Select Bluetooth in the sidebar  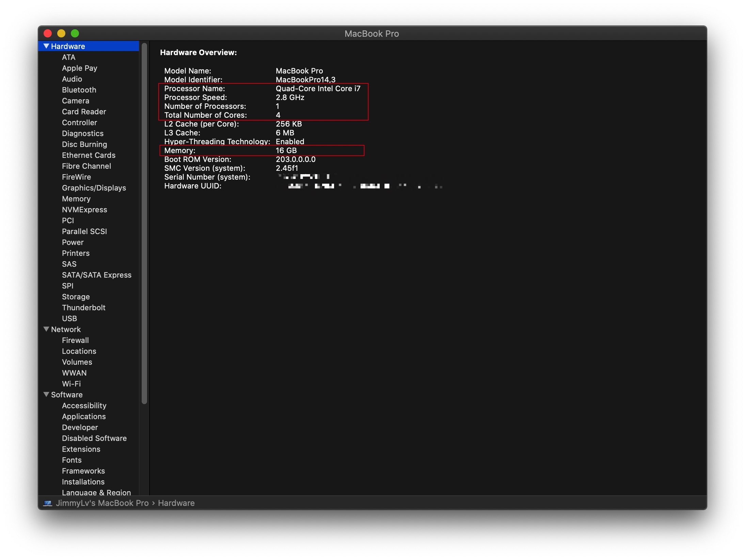tap(79, 90)
